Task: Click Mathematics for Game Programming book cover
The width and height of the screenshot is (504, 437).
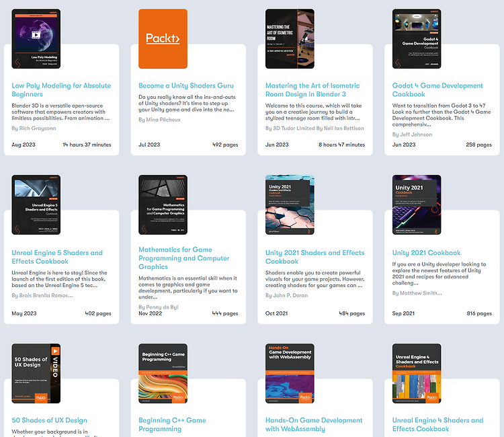Action: click(163, 204)
